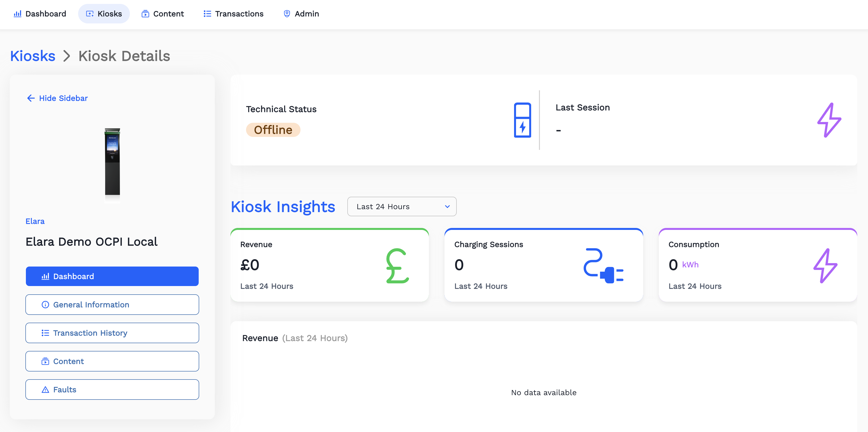The image size is (868, 432).
Task: Click the back arrow beside Hide Sidebar
Action: pyautogui.click(x=31, y=98)
